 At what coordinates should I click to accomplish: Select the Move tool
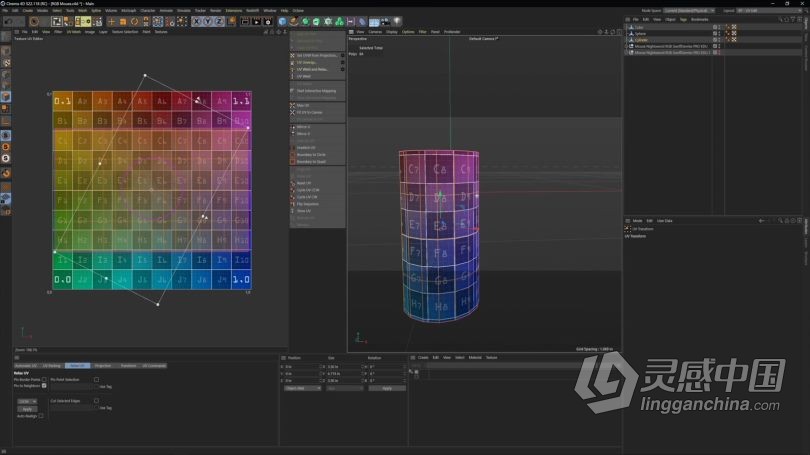click(x=111, y=22)
